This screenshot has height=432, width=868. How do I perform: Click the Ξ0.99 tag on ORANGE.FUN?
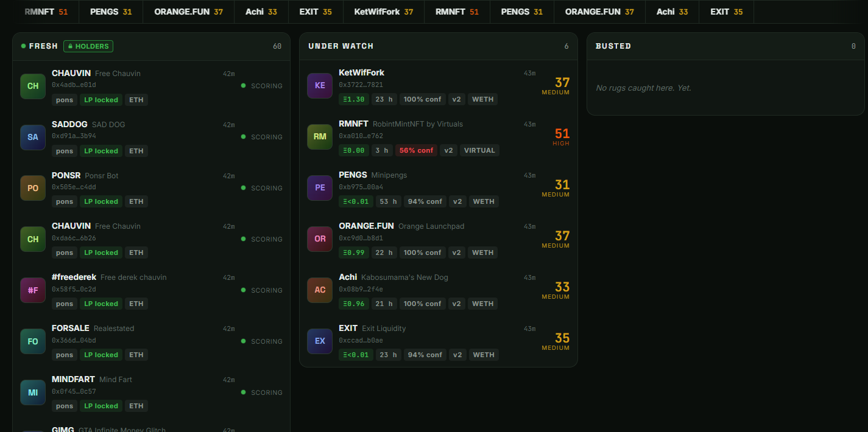tap(354, 253)
